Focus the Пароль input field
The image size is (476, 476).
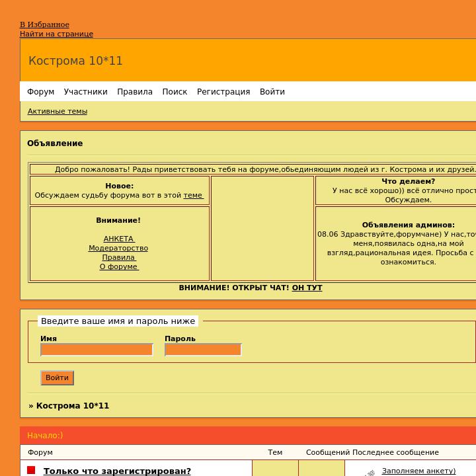tap(203, 350)
